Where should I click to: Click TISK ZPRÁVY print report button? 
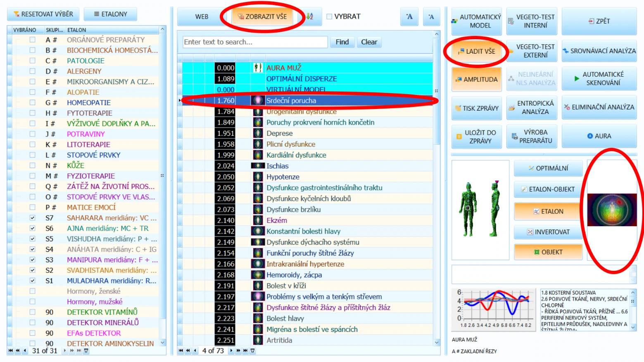476,108
